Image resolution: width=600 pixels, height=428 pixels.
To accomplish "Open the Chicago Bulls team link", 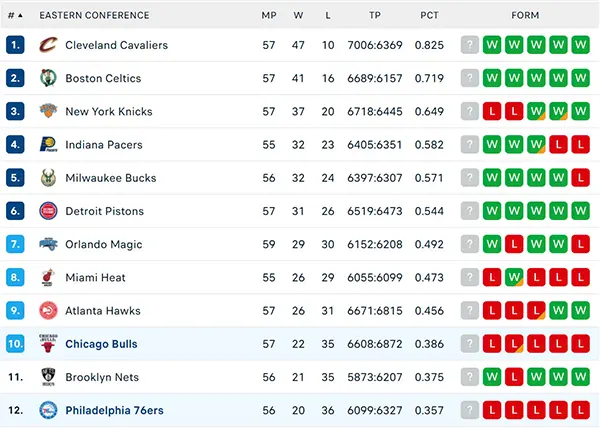I will 101,344.
